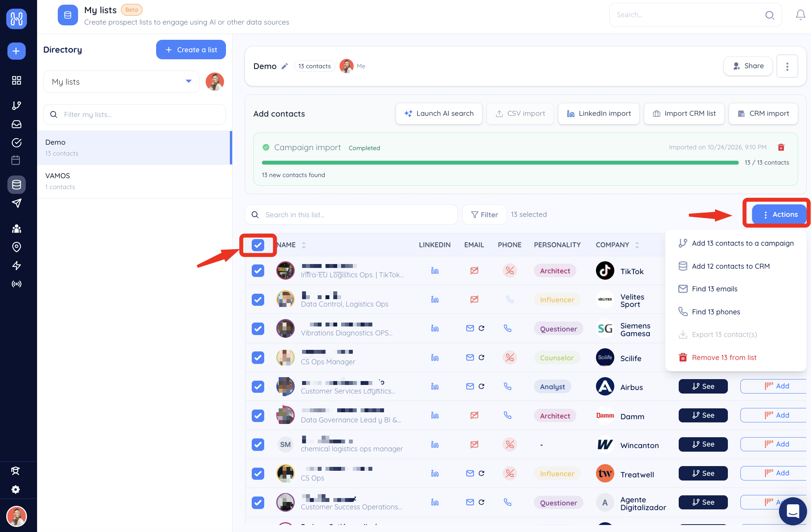Click the campaign import progress bar
Image resolution: width=811 pixels, height=532 pixels.
500,163
